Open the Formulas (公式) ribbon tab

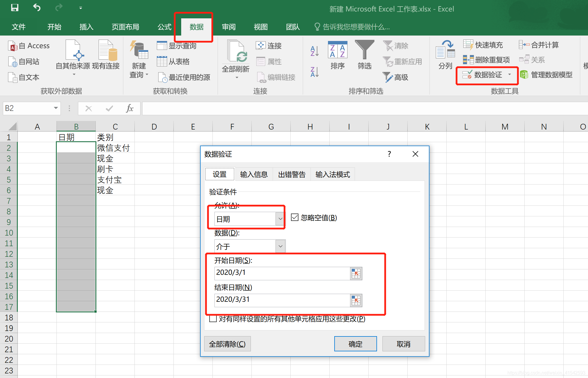coord(164,27)
